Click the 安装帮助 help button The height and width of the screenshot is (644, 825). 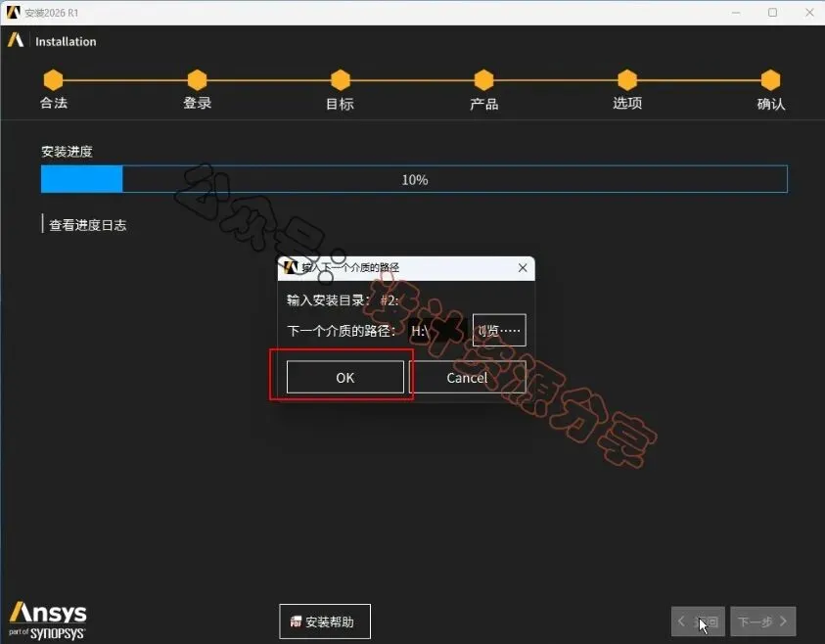(325, 621)
